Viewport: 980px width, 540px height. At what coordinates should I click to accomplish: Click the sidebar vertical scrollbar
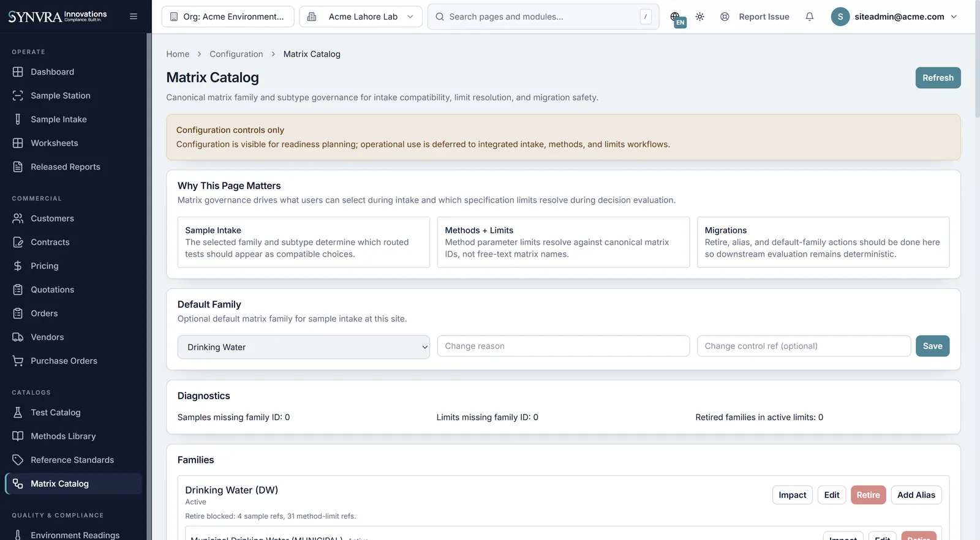point(149,287)
